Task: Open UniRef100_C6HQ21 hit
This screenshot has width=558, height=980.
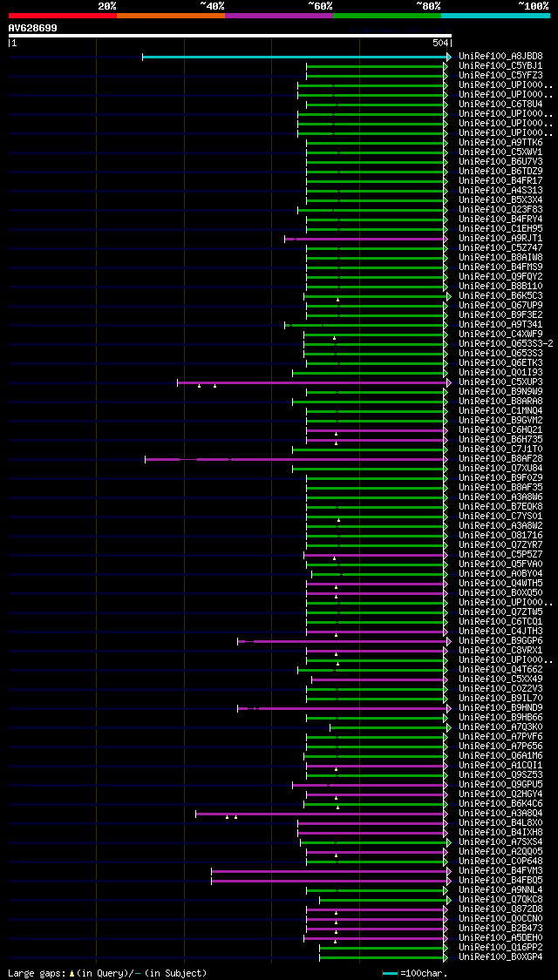Action: [500, 430]
